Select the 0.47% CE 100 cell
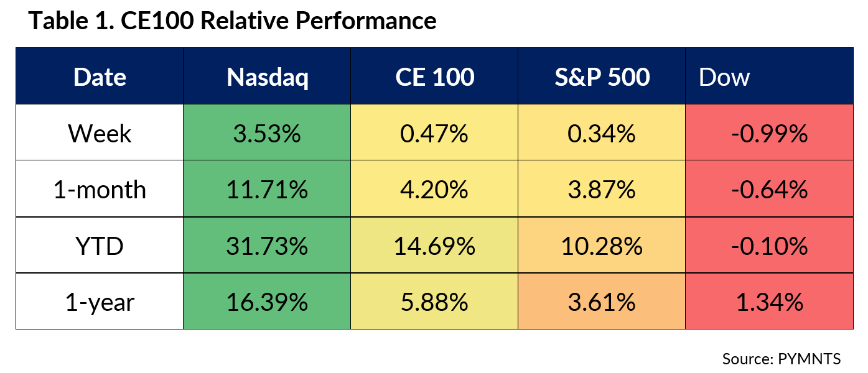Image resolution: width=868 pixels, height=373 pixels. [x=434, y=133]
